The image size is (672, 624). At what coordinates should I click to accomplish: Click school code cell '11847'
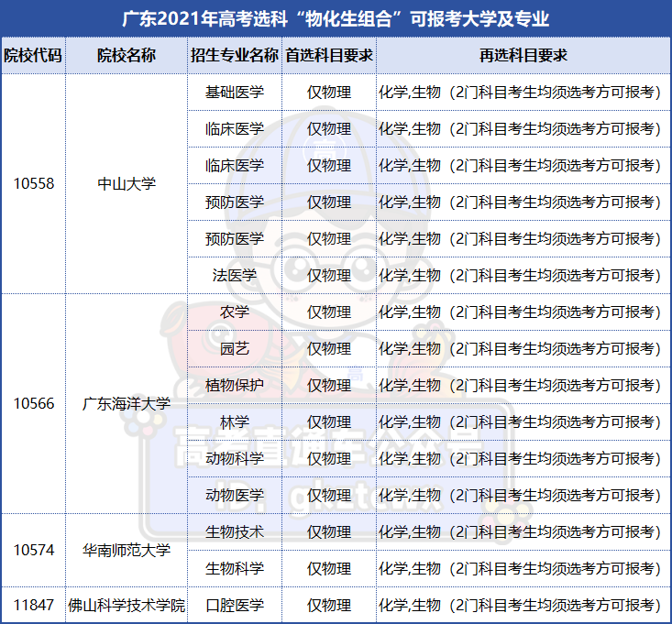coord(33,605)
